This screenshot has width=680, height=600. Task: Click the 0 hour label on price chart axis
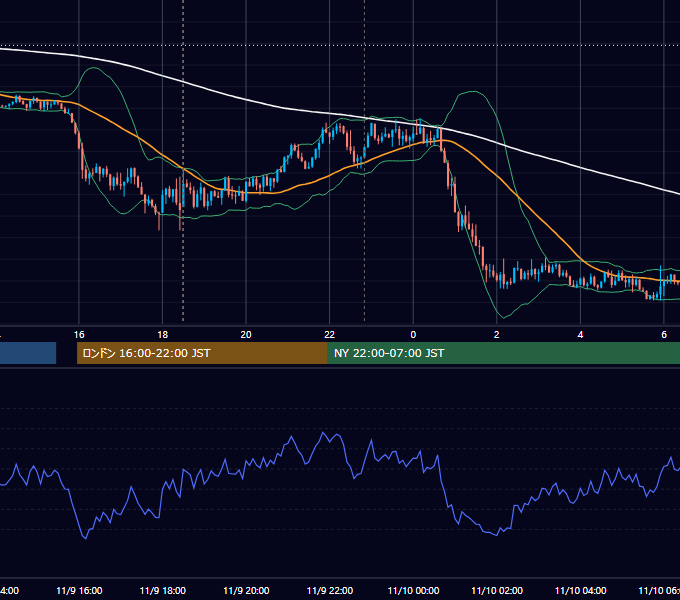tap(413, 335)
